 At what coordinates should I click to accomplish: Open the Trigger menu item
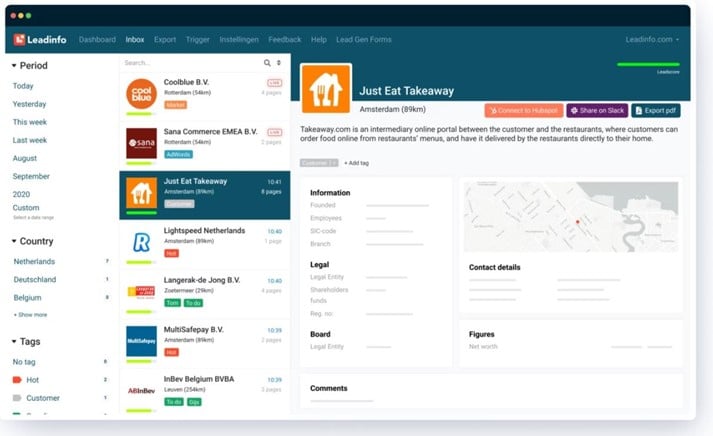(x=197, y=40)
